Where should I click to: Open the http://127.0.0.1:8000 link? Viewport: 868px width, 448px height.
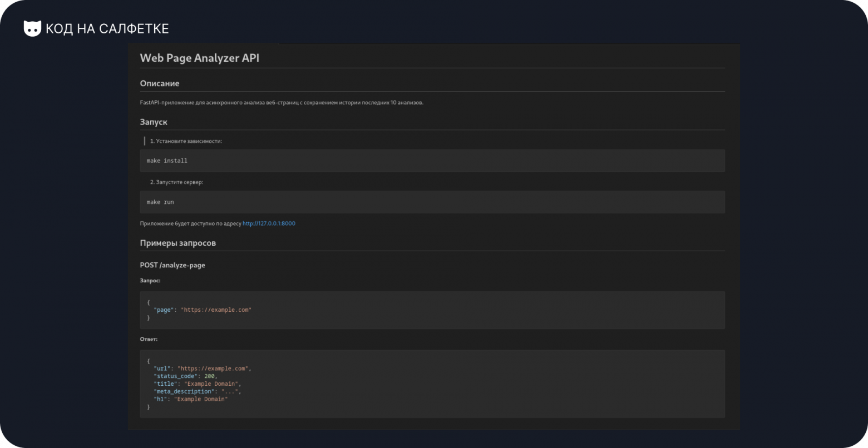point(269,223)
